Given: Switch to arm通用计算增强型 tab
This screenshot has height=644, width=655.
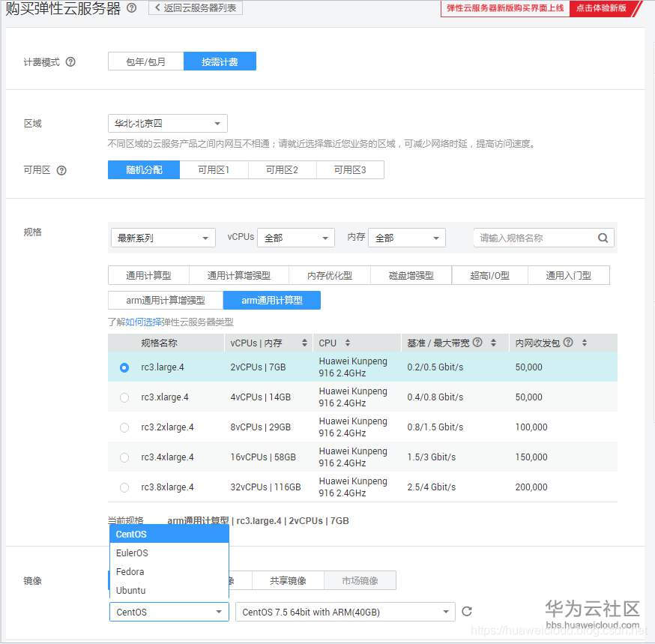Looking at the screenshot, I should [166, 300].
